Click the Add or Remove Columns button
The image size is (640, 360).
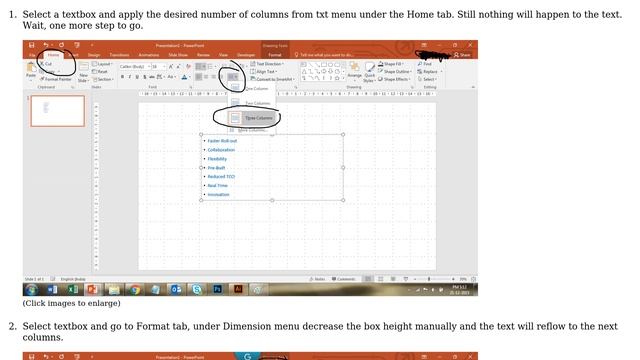[x=232, y=77]
